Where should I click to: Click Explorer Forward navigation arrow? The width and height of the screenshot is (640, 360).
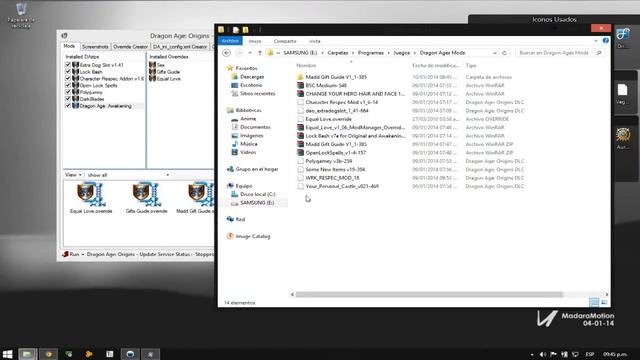(240, 53)
